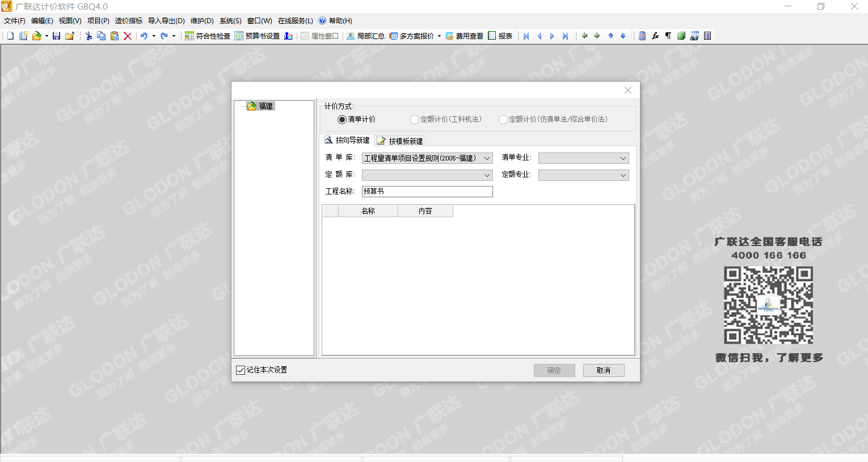Click the new project with star icon
This screenshot has width=868, height=462.
point(23,36)
